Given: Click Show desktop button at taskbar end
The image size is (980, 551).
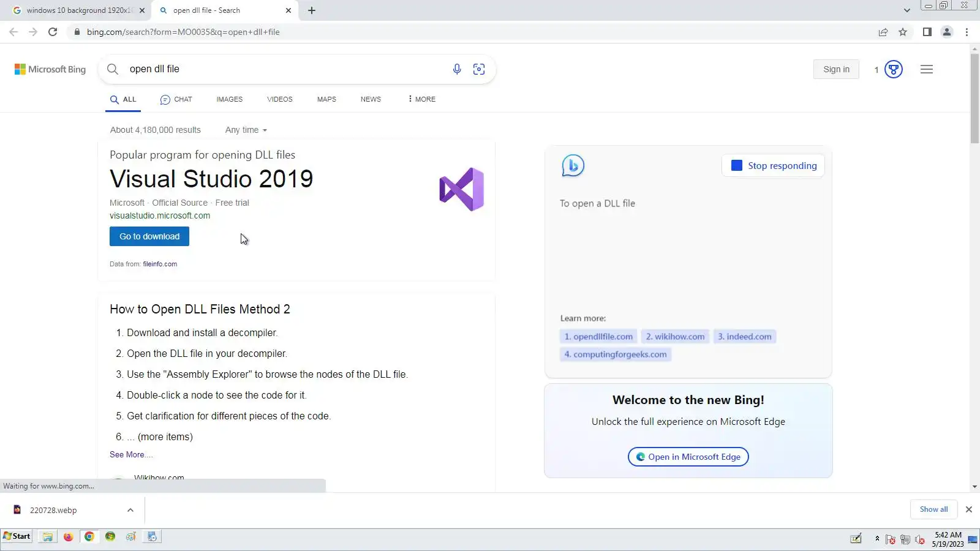Looking at the screenshot, I should (x=973, y=539).
